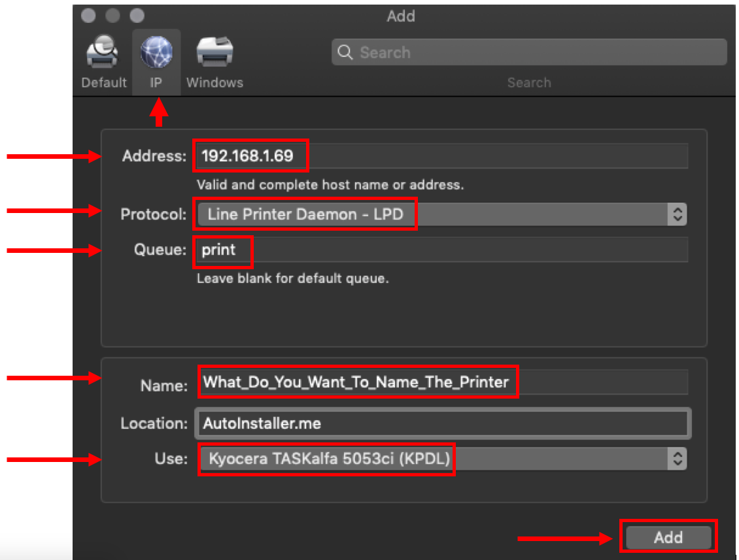
Task: Click the Address field with 192.168.1.69
Action: pos(441,157)
